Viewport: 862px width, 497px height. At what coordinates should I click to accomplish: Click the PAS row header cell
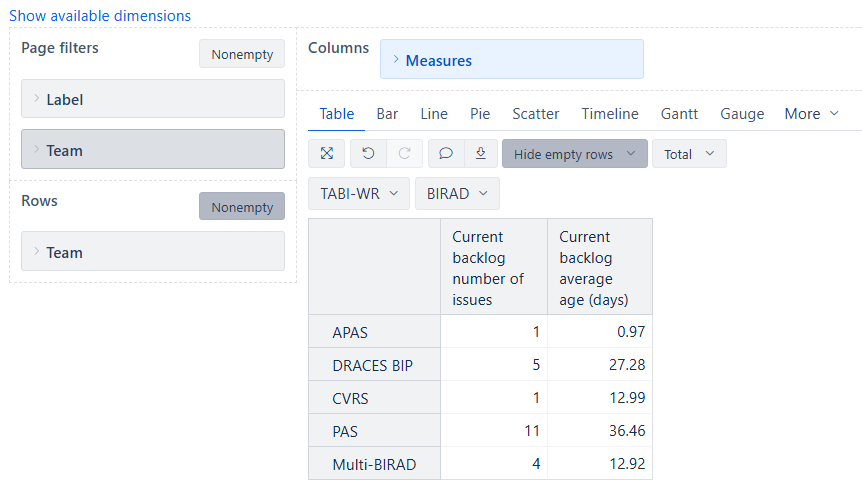[x=374, y=430]
